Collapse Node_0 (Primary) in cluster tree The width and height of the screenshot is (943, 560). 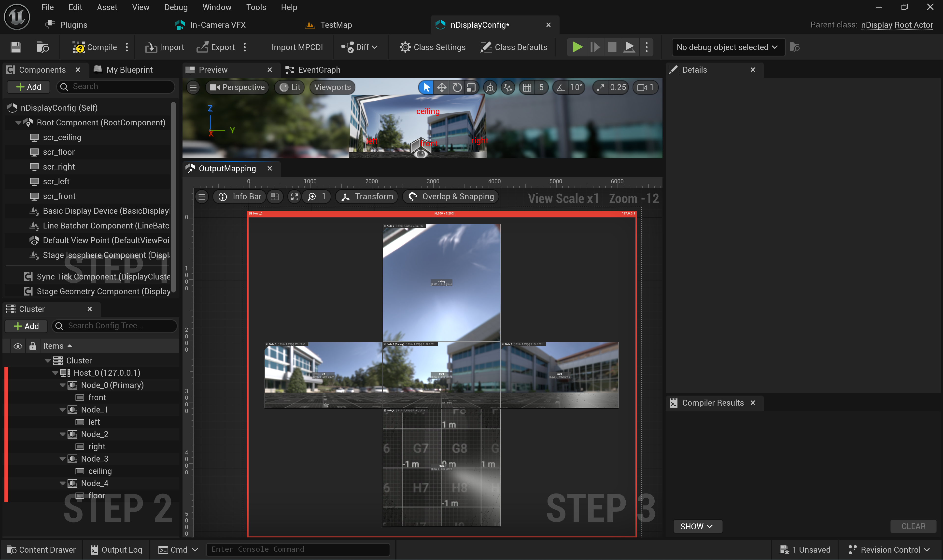63,385
